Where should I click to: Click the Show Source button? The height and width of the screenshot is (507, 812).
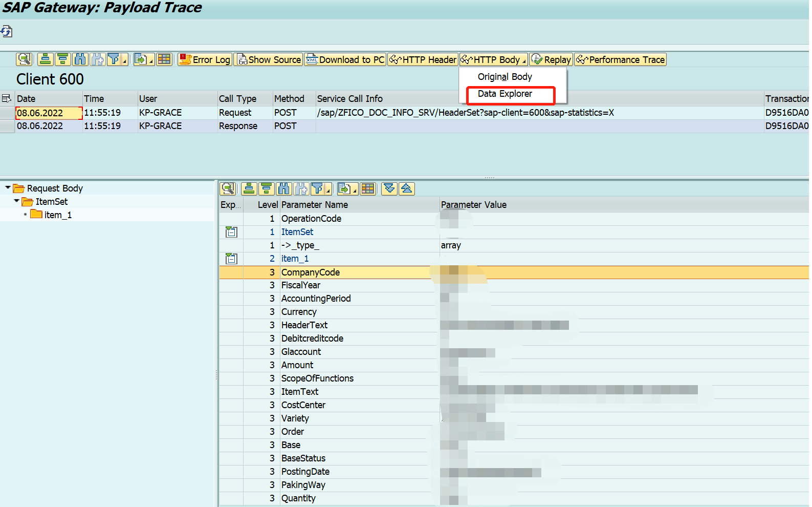point(269,59)
